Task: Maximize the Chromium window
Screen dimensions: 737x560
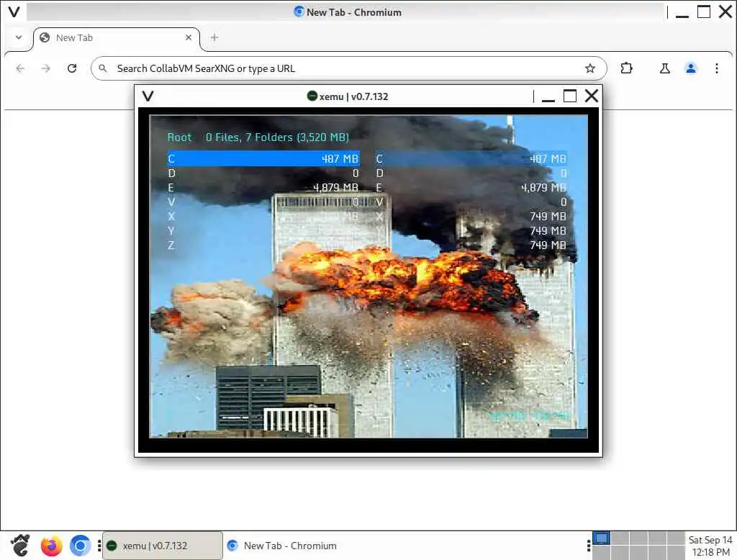Action: click(704, 12)
